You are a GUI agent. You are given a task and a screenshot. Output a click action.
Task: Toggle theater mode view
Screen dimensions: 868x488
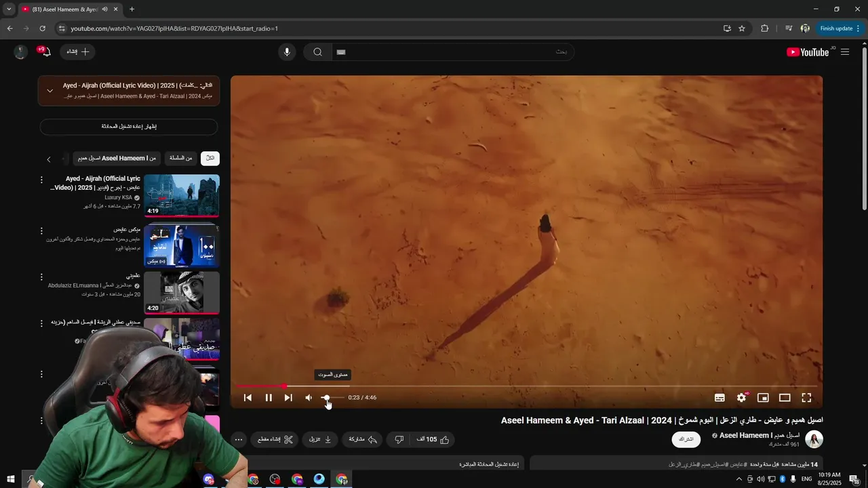(x=785, y=398)
